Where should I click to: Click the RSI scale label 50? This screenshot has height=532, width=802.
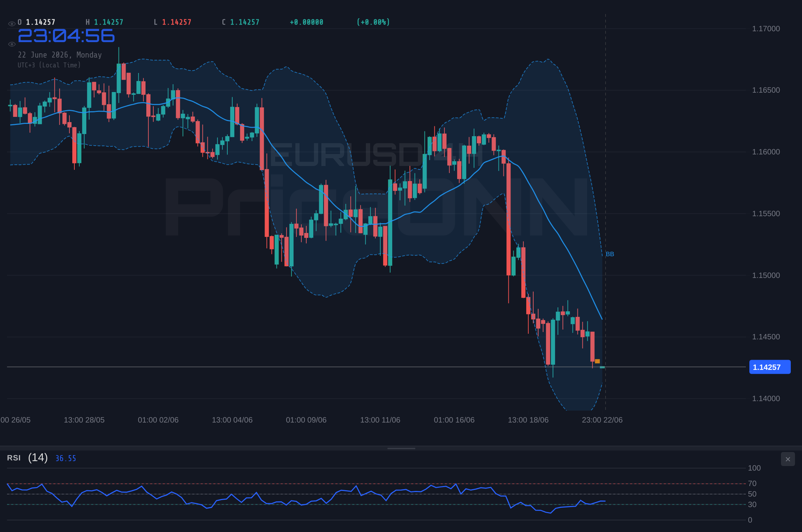752,494
